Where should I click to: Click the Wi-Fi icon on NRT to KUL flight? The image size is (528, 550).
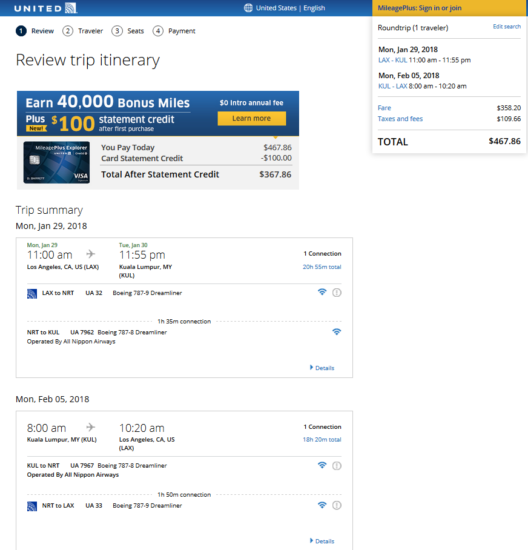pos(336,331)
